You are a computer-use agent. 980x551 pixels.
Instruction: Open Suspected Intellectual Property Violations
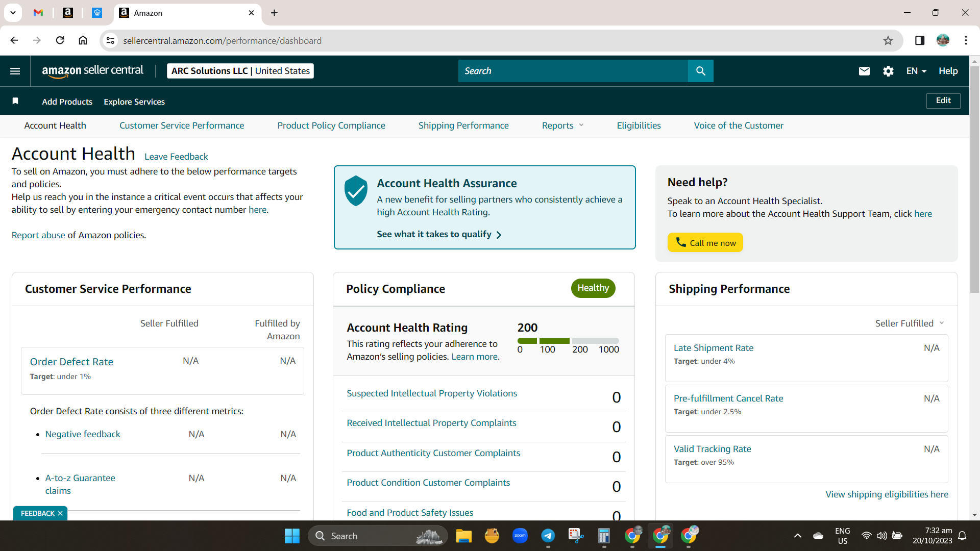click(x=432, y=393)
